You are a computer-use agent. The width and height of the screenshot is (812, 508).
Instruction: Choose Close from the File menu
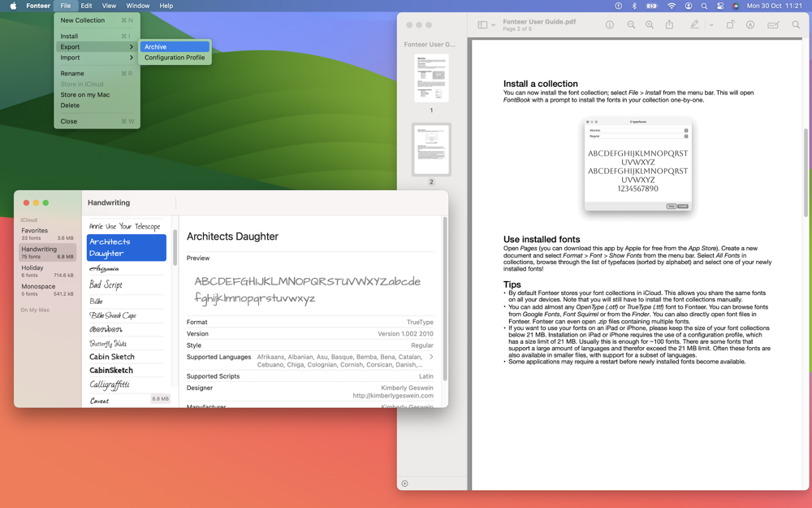[97, 121]
